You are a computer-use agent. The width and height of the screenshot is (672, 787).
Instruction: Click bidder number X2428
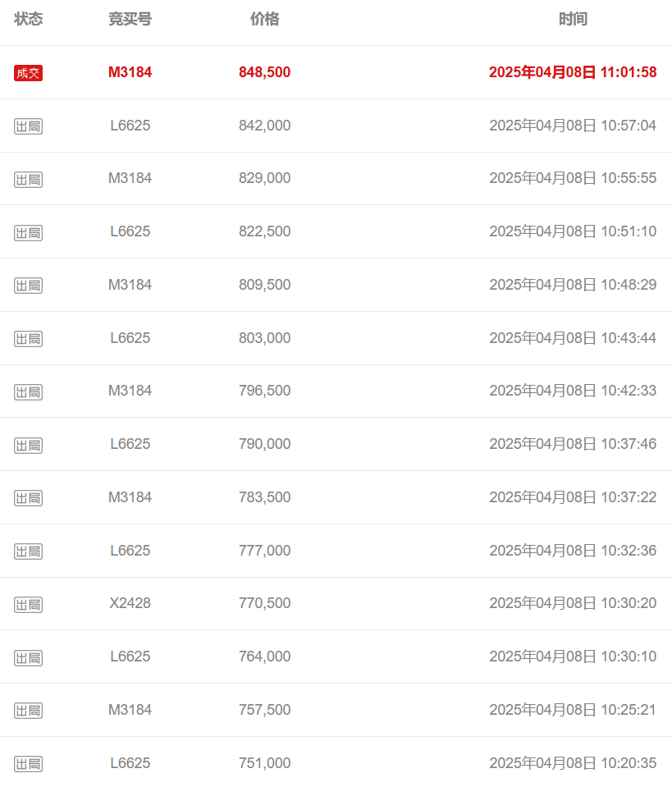pyautogui.click(x=130, y=603)
